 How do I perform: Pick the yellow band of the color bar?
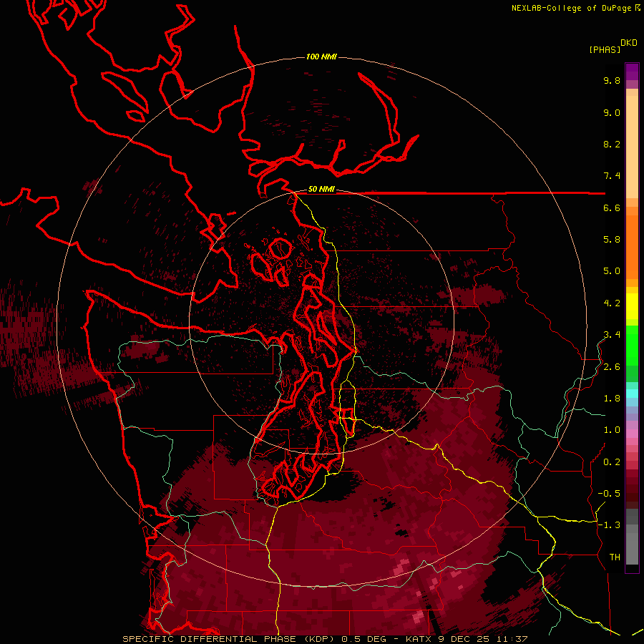632,306
